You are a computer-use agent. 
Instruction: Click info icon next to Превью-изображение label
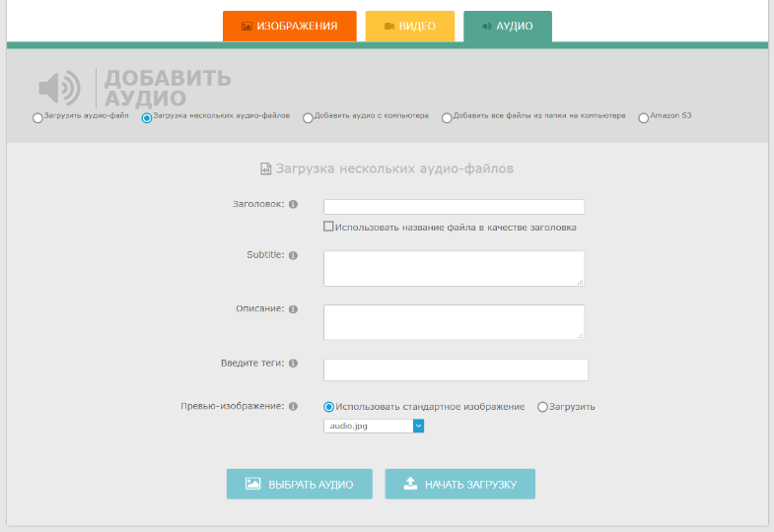(x=294, y=406)
